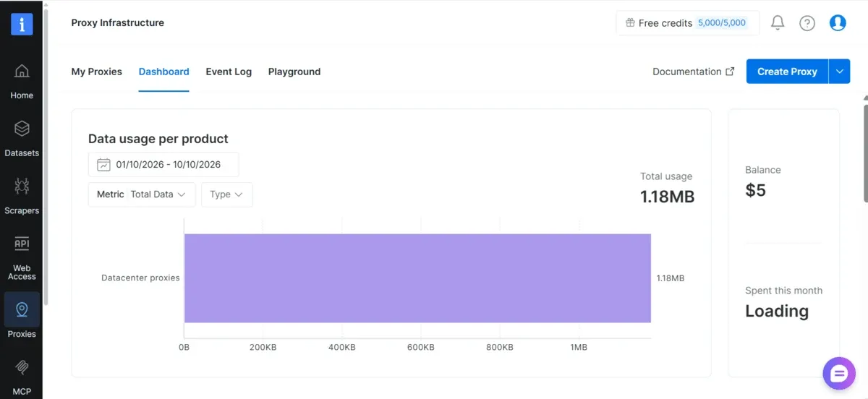This screenshot has width=868, height=399.
Task: Click the 600KB axis tick label
Action: 420,348
